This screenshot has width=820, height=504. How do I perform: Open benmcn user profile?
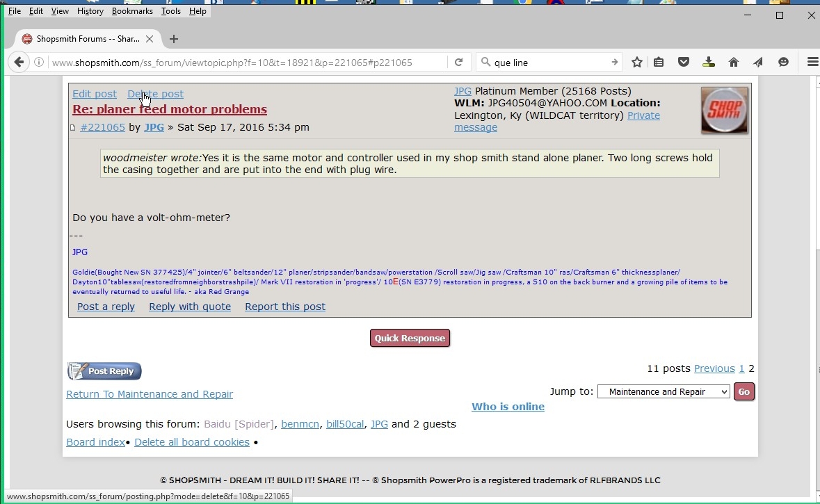pyautogui.click(x=300, y=424)
